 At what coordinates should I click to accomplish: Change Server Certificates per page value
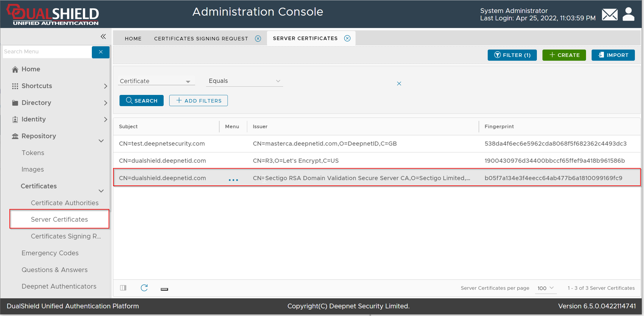545,288
